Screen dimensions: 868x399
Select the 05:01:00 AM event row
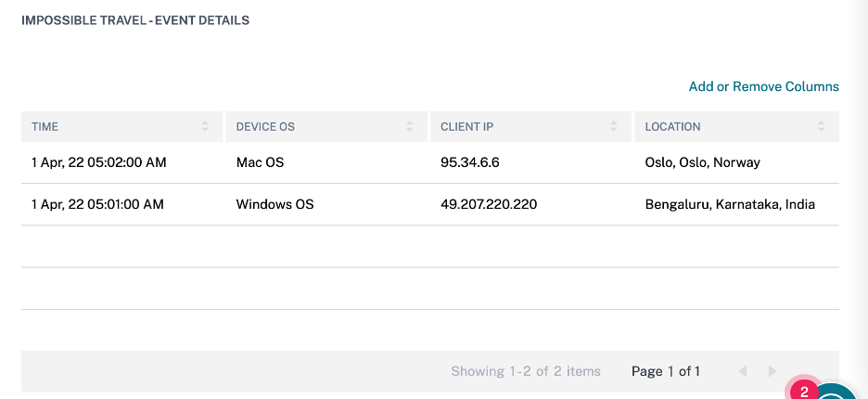[x=97, y=204]
